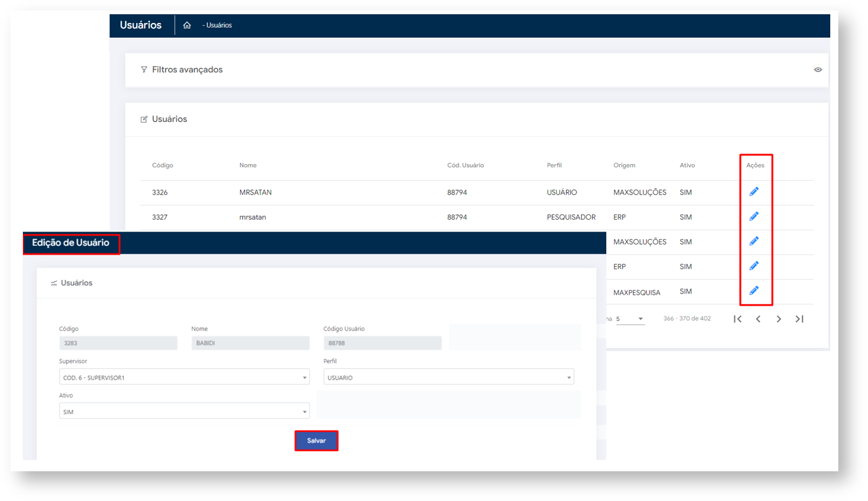Go to previous page of users

tap(758, 319)
